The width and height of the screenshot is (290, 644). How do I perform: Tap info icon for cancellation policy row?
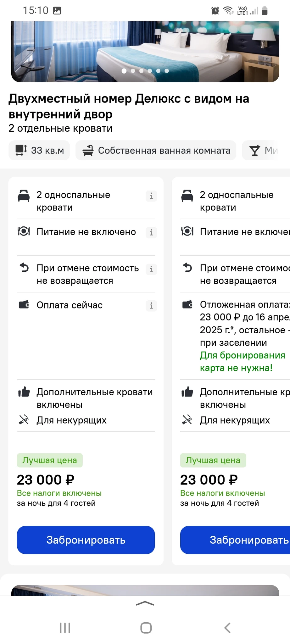click(x=151, y=269)
